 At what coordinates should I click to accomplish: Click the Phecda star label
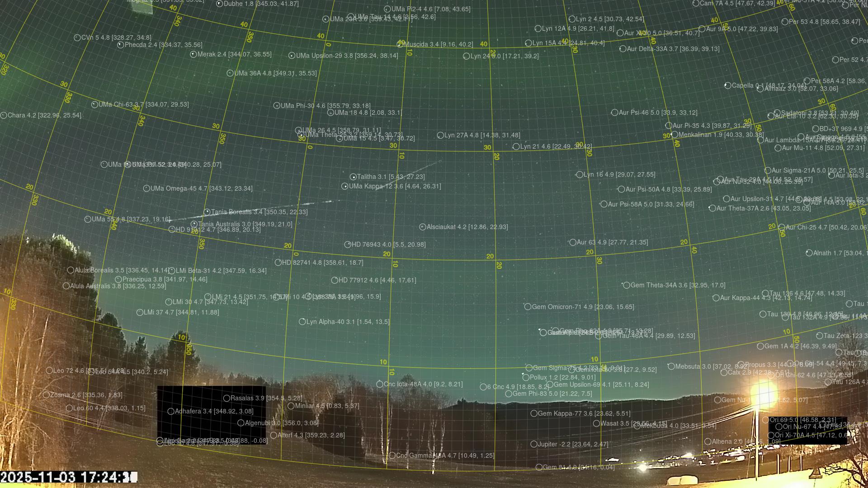[x=163, y=45]
